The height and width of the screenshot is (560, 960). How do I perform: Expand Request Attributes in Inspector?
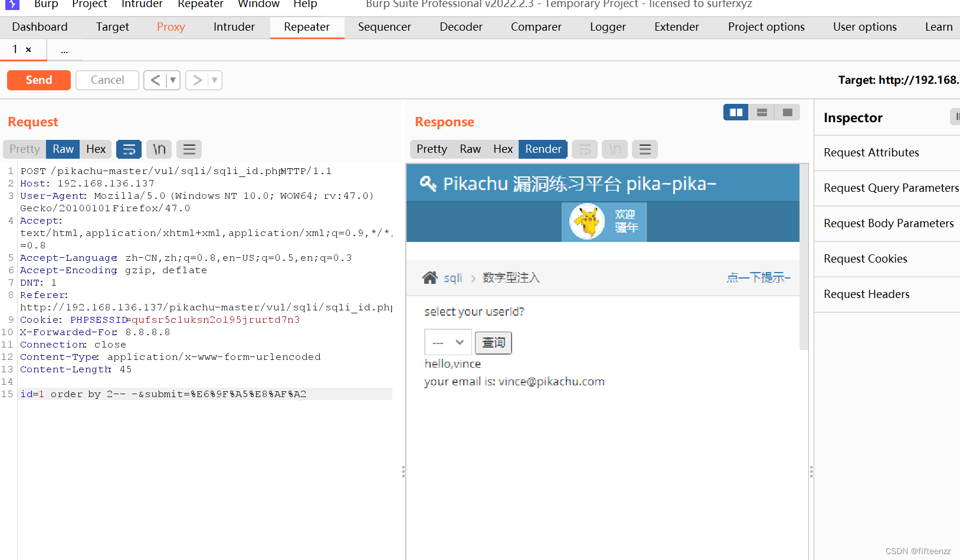coord(887,153)
